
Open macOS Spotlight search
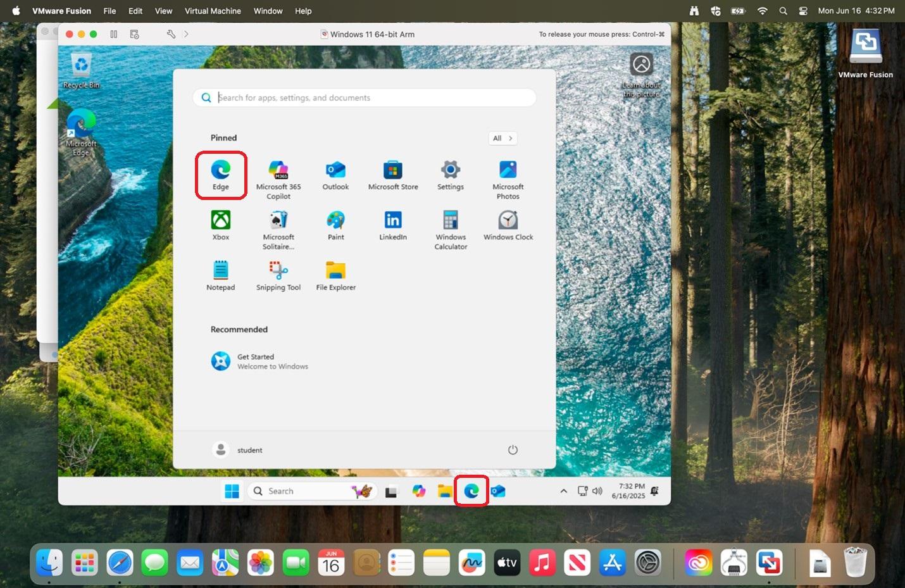pyautogui.click(x=783, y=11)
